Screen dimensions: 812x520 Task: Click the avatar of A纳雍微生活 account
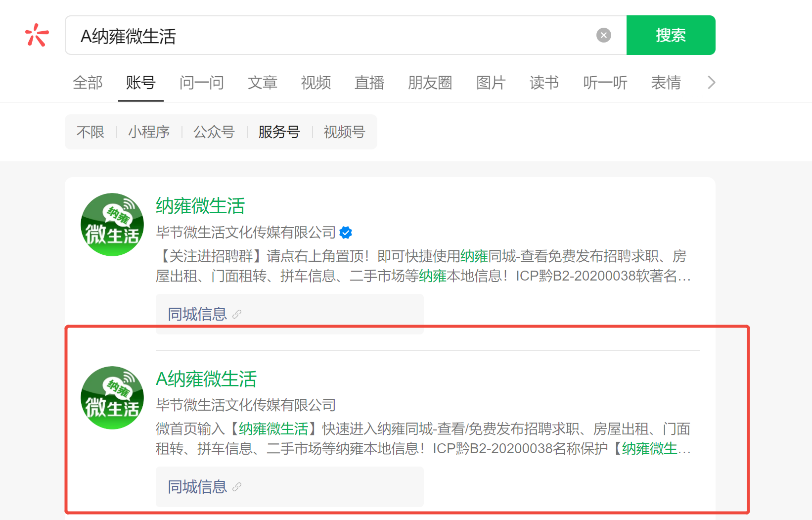(x=112, y=398)
